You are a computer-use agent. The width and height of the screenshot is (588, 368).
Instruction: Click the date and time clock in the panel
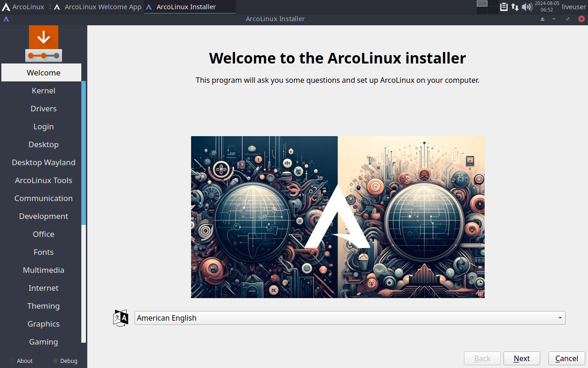tap(547, 6)
